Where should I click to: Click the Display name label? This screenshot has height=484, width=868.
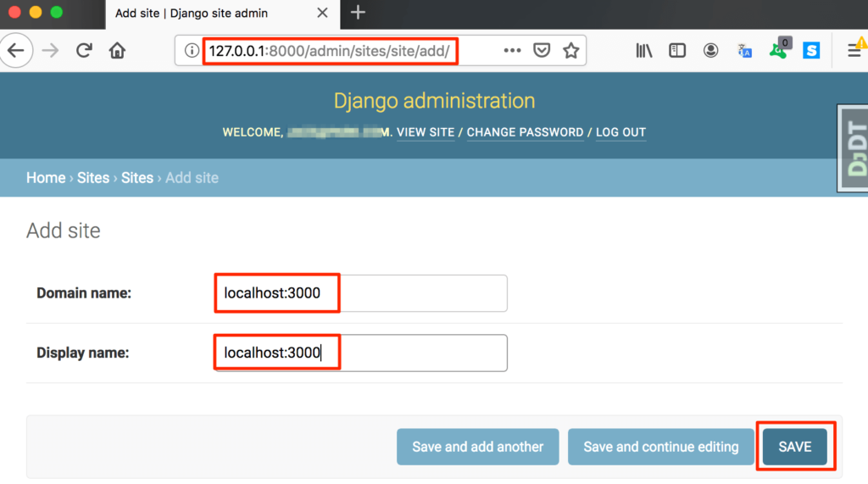(x=82, y=353)
